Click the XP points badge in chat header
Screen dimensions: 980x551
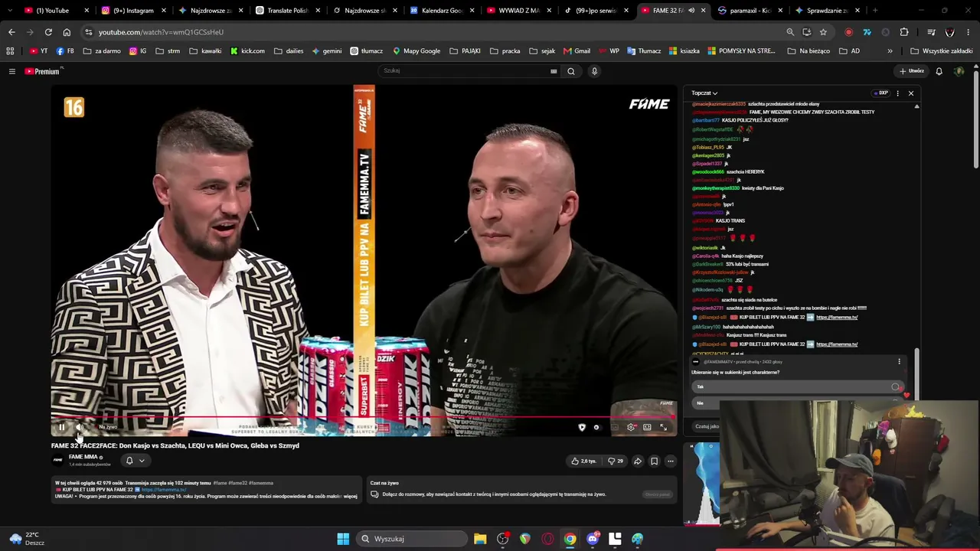coord(880,93)
